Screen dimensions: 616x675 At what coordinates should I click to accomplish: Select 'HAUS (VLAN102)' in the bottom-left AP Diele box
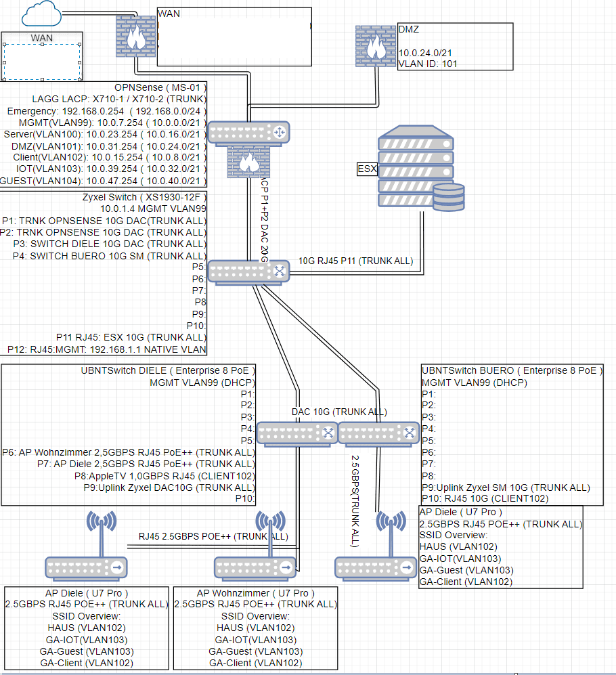tap(87, 628)
